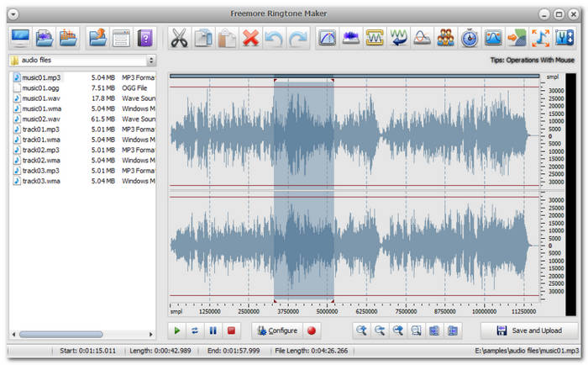588x365 pixels.
Task: Click the Undo arrow icon
Action: coord(274,38)
